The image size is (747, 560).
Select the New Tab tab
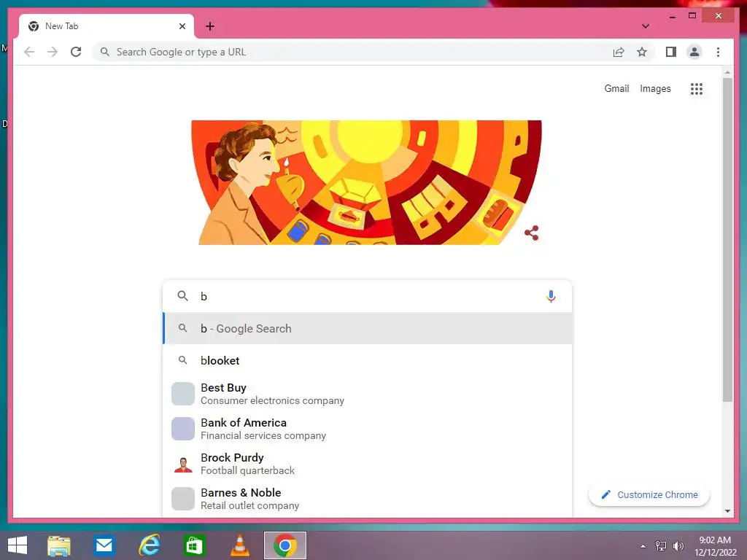coord(107,26)
